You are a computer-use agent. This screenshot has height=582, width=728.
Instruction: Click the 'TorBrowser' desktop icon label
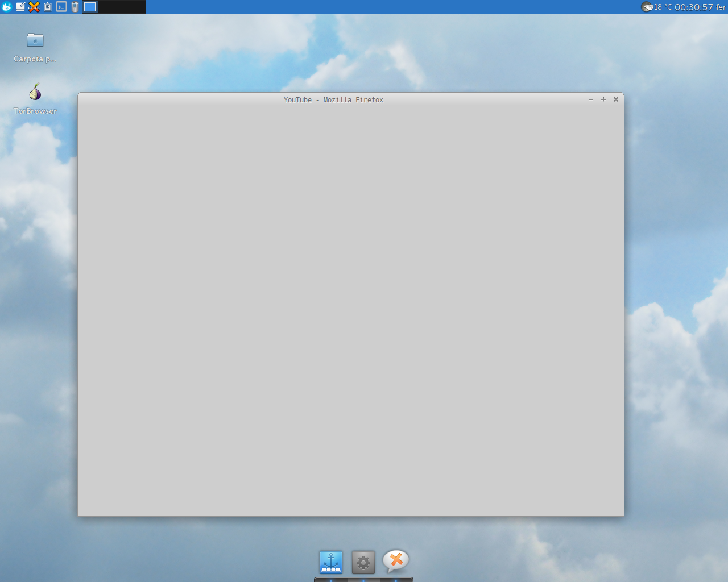tap(35, 111)
